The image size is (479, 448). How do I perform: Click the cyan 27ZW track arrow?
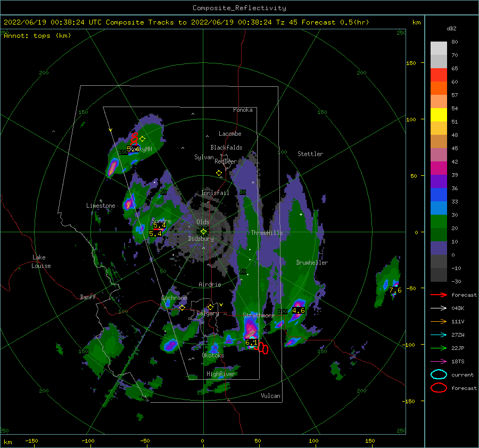(439, 335)
